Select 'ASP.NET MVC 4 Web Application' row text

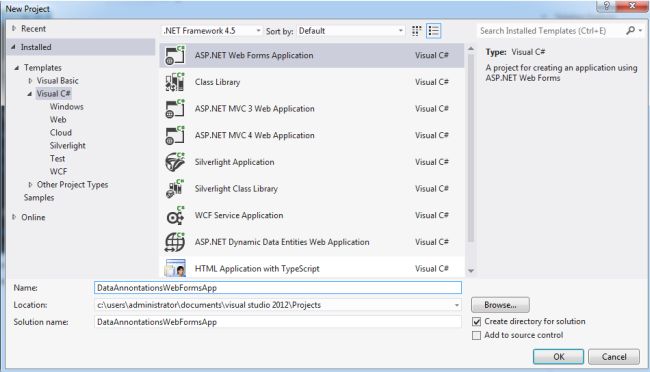pyautogui.click(x=255, y=136)
